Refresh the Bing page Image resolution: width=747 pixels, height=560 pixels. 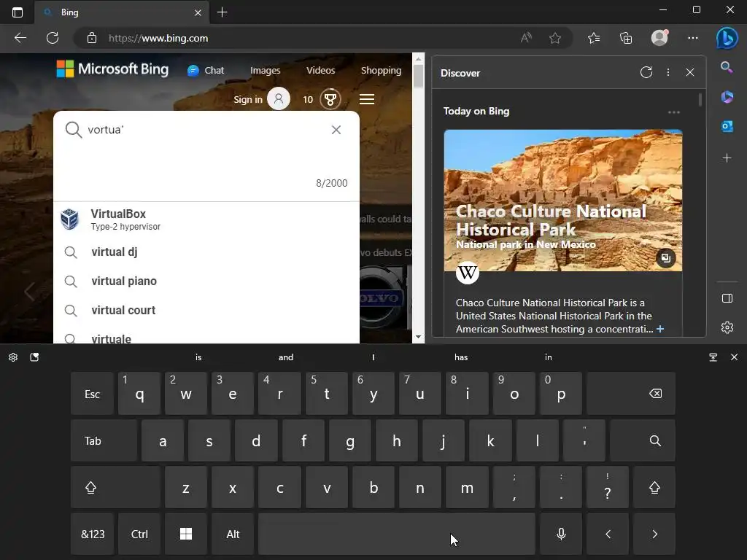point(53,38)
